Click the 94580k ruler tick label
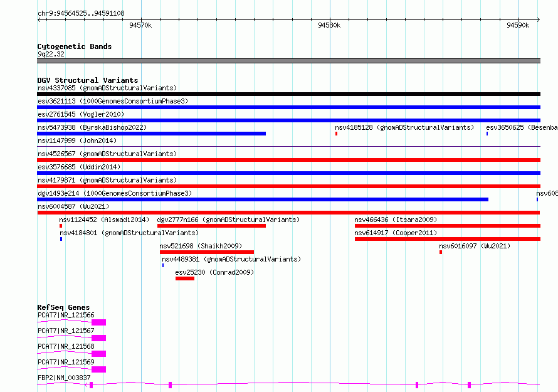The image size is (558, 392). 329,25
